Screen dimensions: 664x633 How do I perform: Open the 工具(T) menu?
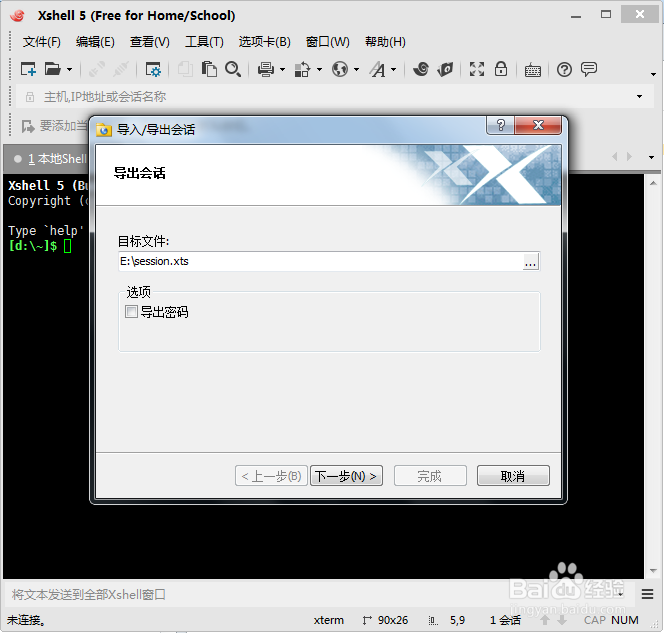[x=204, y=42]
